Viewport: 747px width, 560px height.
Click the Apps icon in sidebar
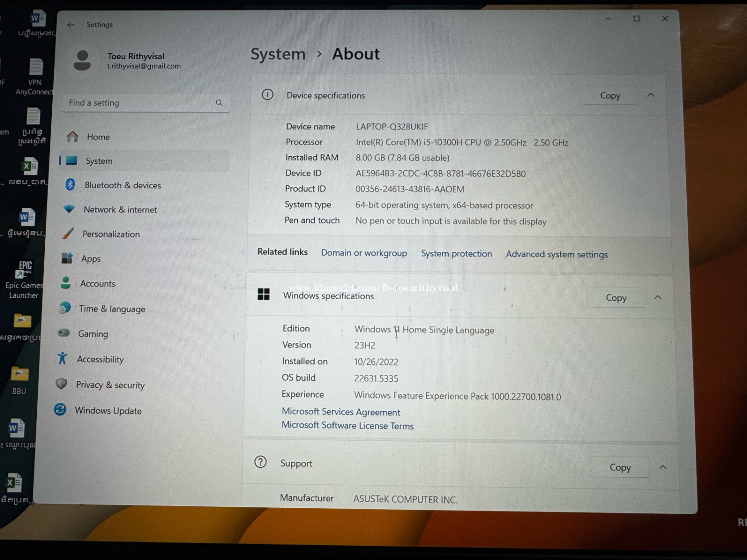click(67, 258)
